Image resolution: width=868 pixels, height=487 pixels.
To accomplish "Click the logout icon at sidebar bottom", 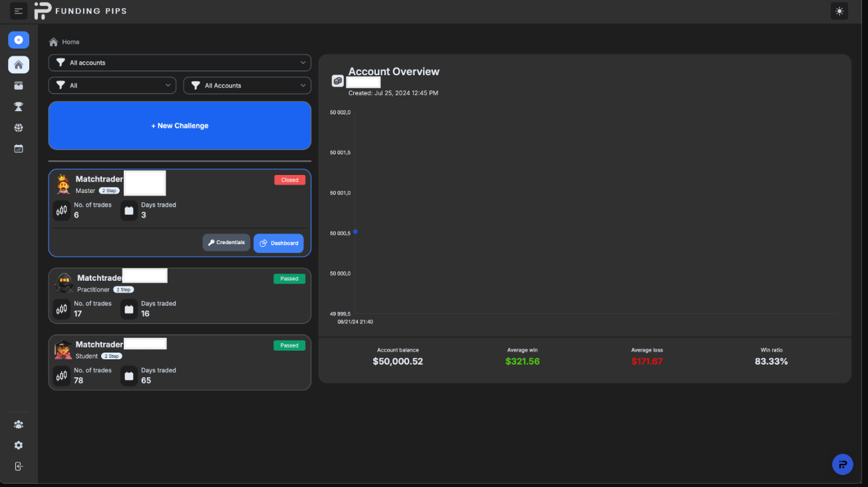I will click(19, 466).
